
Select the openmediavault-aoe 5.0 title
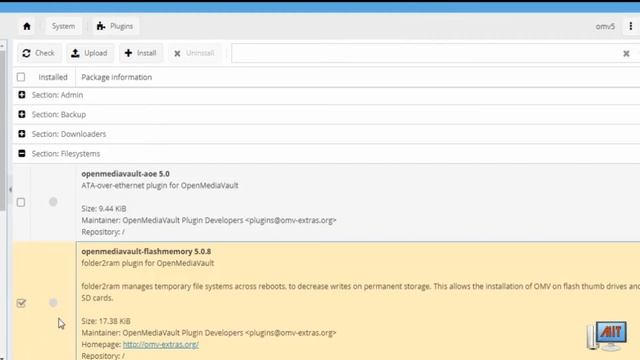[x=125, y=174]
